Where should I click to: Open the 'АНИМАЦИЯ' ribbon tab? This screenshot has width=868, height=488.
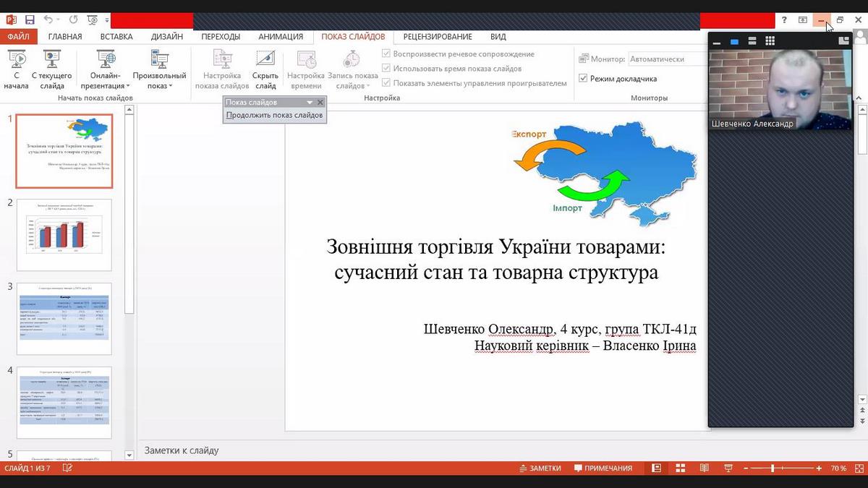(281, 37)
